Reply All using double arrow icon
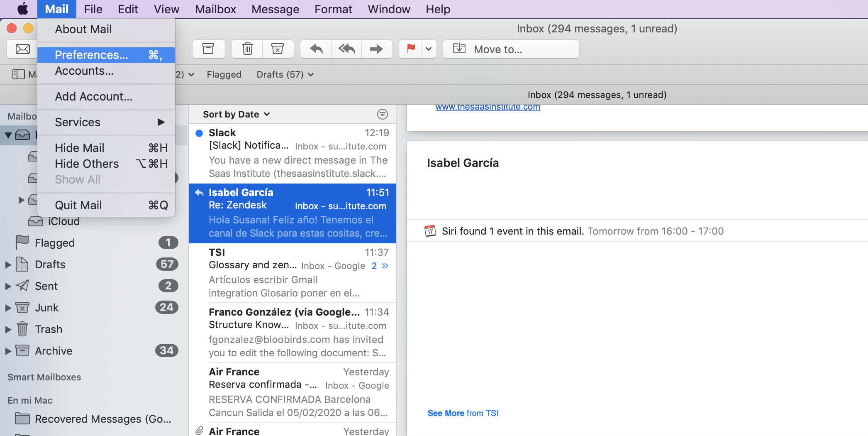The height and width of the screenshot is (436, 868). tap(346, 49)
